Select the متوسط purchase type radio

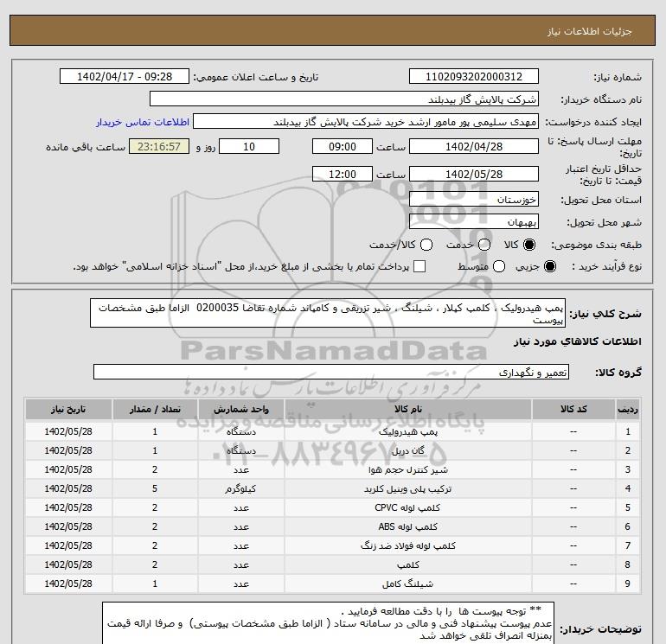(499, 266)
